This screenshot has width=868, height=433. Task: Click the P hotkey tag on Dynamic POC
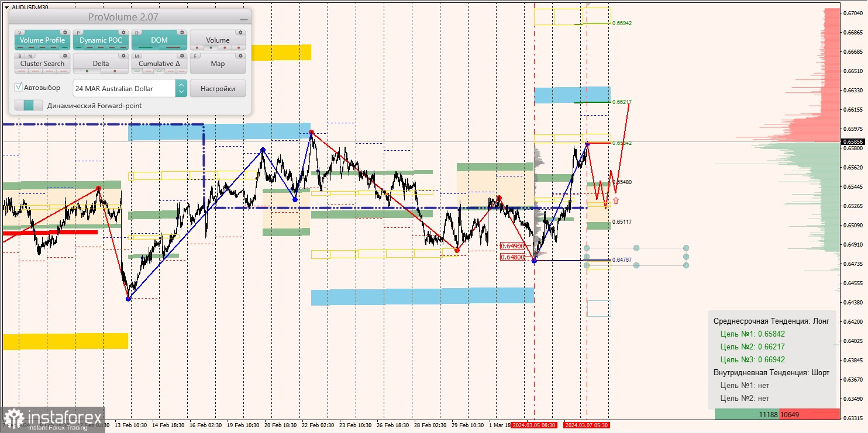point(79,33)
